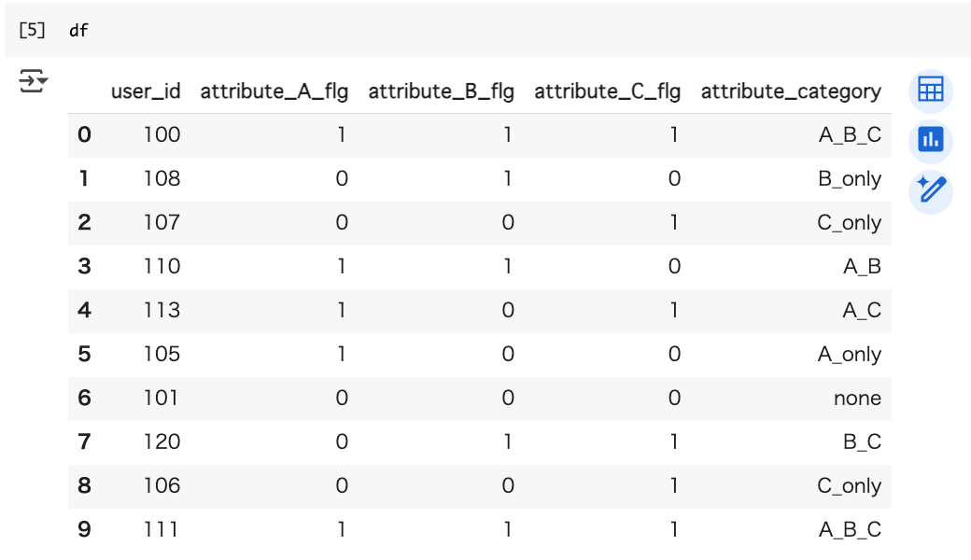Click the A_only category cell

pos(849,355)
